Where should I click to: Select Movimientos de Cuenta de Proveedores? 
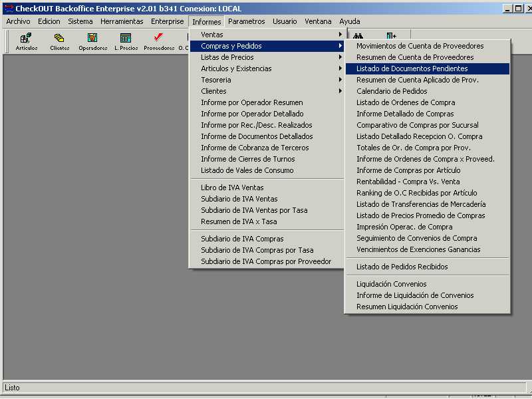point(427,46)
